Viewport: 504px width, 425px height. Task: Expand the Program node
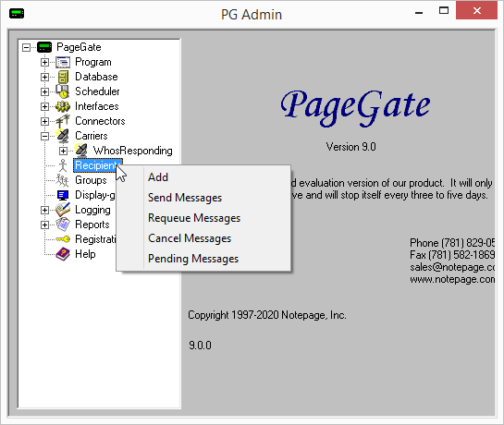pos(44,62)
